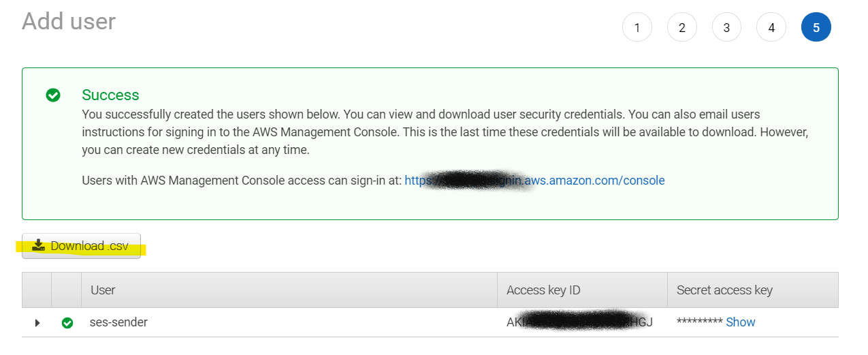Select step 3 circle
Screen dimensions: 868x355
(726, 27)
